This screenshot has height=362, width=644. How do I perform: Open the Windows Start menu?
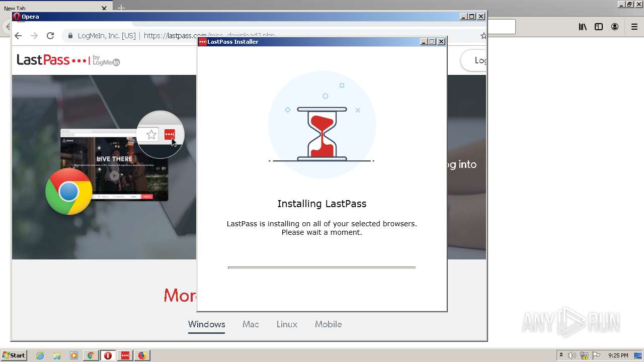click(x=14, y=355)
